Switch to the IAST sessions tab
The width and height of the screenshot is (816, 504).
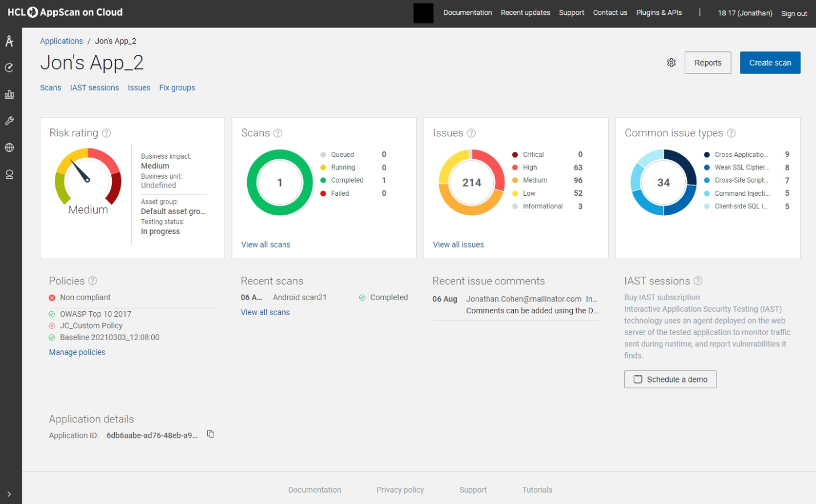pyautogui.click(x=94, y=88)
